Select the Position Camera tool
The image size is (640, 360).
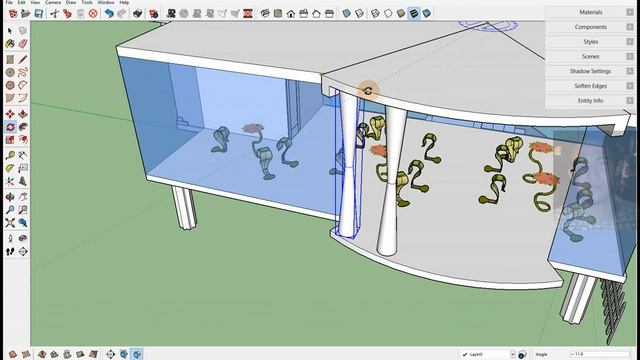click(10, 238)
